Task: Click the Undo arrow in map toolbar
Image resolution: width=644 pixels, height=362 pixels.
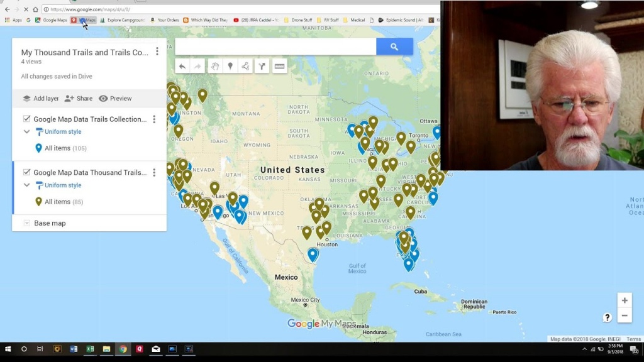Action: [x=182, y=67]
